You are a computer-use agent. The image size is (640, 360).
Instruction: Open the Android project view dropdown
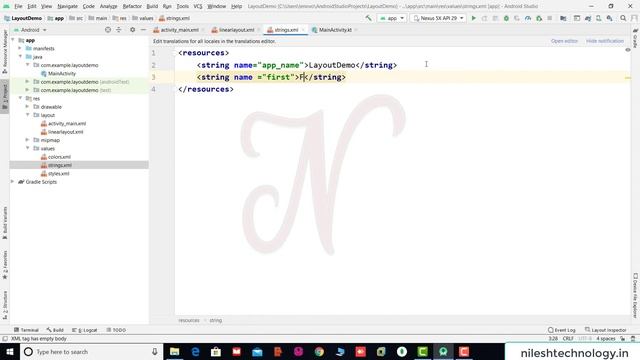pos(30,30)
